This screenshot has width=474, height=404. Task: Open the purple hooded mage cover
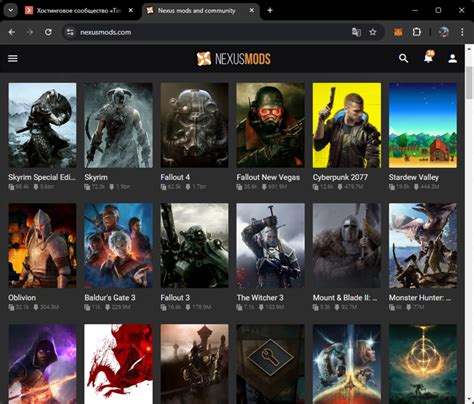tap(42, 364)
